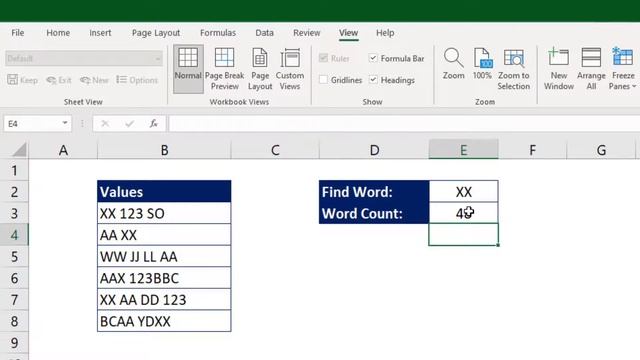The height and width of the screenshot is (360, 640).
Task: Click cell containing AA XX
Action: click(164, 235)
